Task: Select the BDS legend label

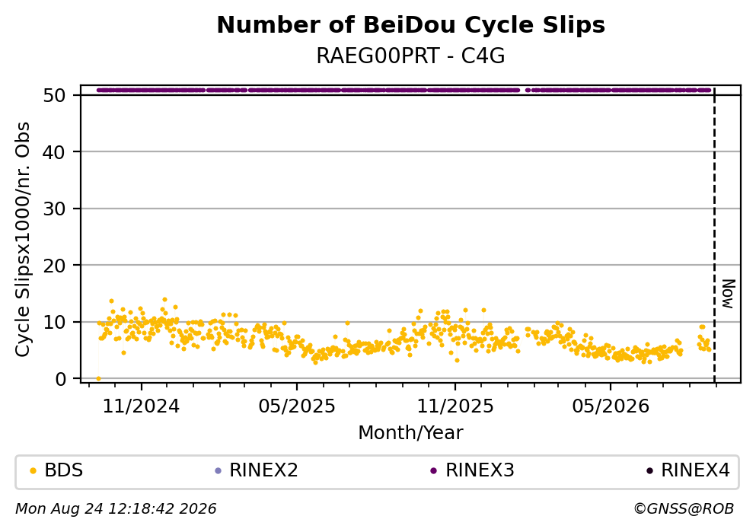Action: click(64, 470)
